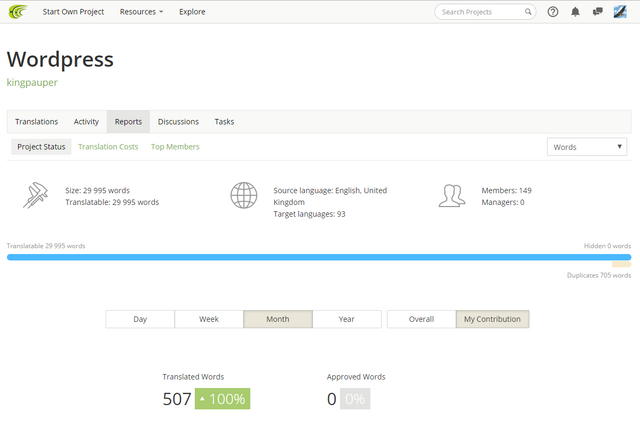Open notifications bell icon

[575, 12]
